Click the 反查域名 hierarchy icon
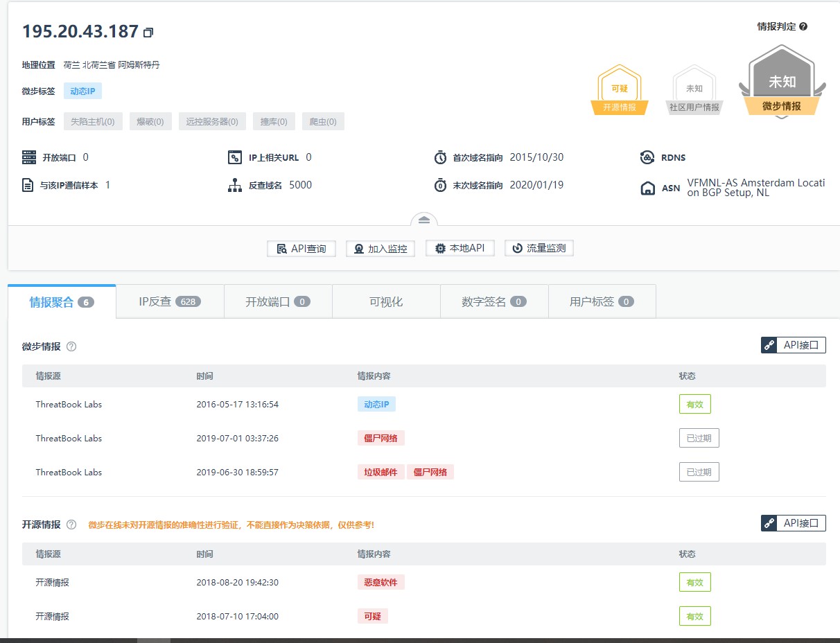This screenshot has width=840, height=643. [x=235, y=186]
